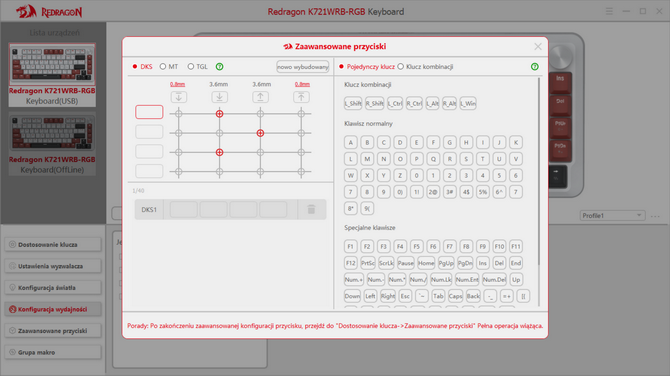Screen dimensions: 670x376
Task: Choose the Q key button
Action: (433, 159)
